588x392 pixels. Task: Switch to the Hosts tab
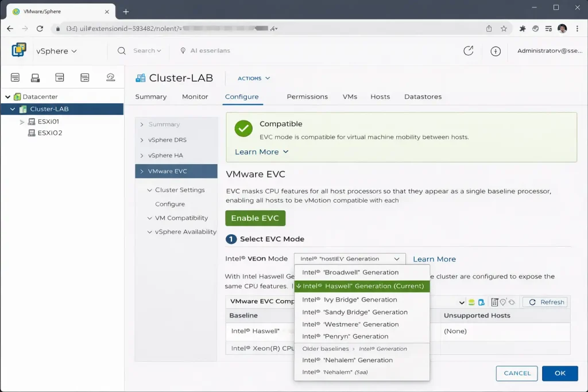380,96
